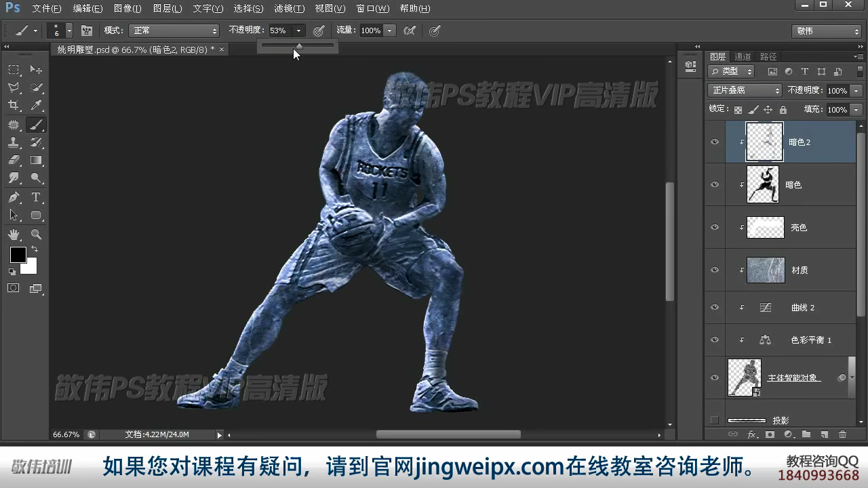Open the layer blend mode 正片叠底 dropdown
The image size is (868, 488).
(x=745, y=90)
